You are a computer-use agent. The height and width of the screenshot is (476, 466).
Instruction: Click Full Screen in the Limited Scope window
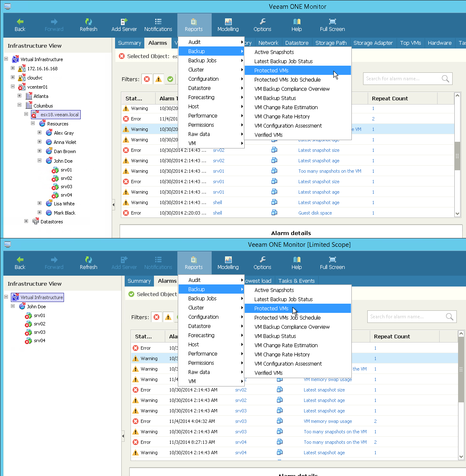(x=333, y=263)
